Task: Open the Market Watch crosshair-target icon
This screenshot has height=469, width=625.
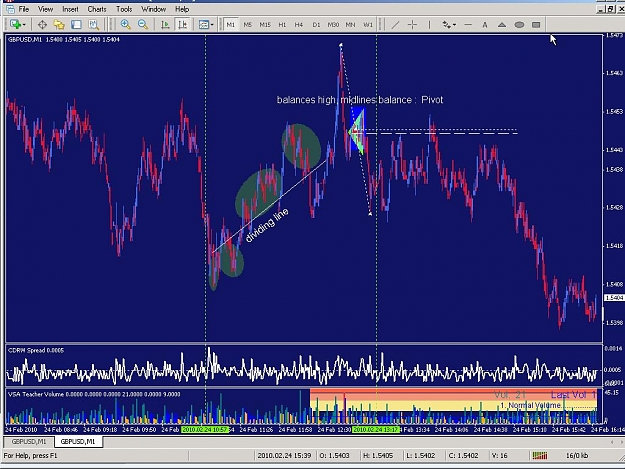Action: pos(42,25)
